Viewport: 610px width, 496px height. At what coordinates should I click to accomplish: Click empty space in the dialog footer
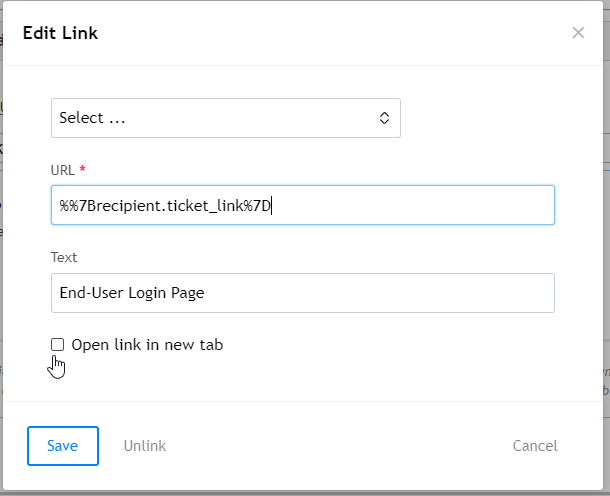(x=340, y=446)
